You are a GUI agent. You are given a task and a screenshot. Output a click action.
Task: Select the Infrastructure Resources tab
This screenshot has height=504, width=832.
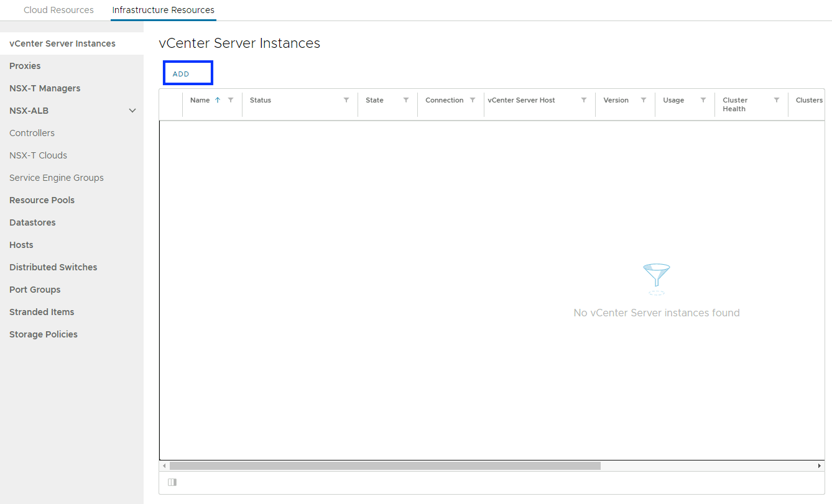click(x=163, y=10)
